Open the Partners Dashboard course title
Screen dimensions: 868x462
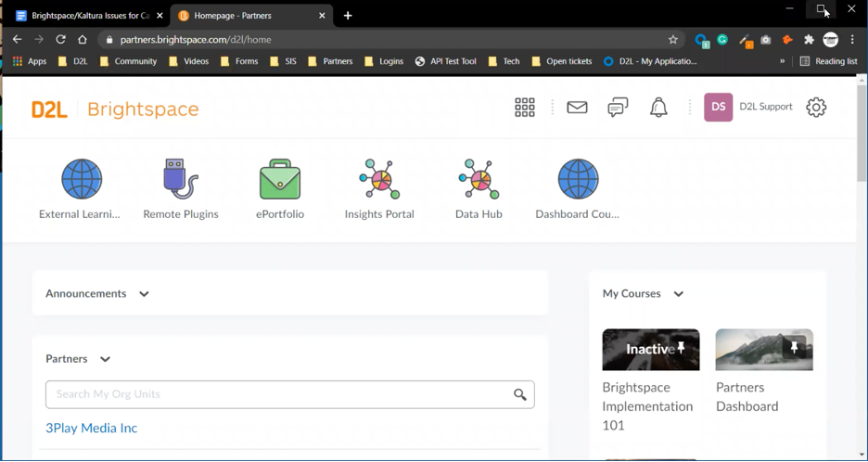pyautogui.click(x=747, y=397)
